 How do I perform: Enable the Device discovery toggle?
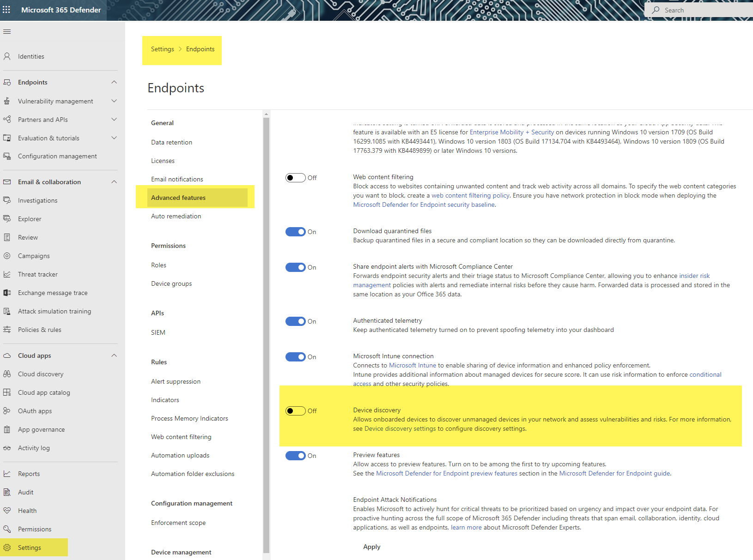(x=296, y=411)
